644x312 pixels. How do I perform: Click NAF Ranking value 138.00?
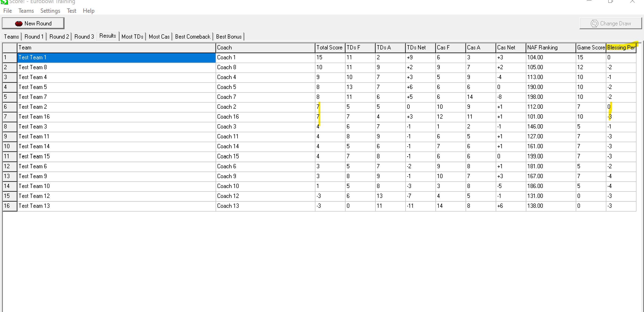click(551, 206)
